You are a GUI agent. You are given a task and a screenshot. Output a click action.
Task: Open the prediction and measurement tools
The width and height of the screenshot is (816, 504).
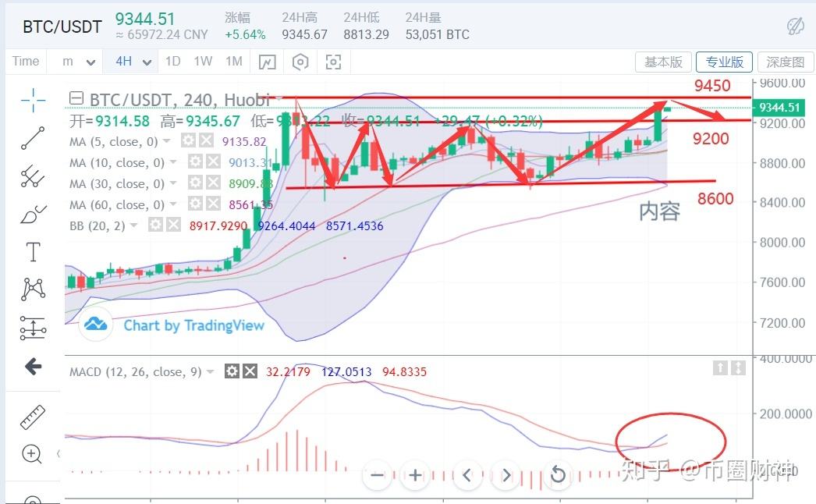point(33,328)
